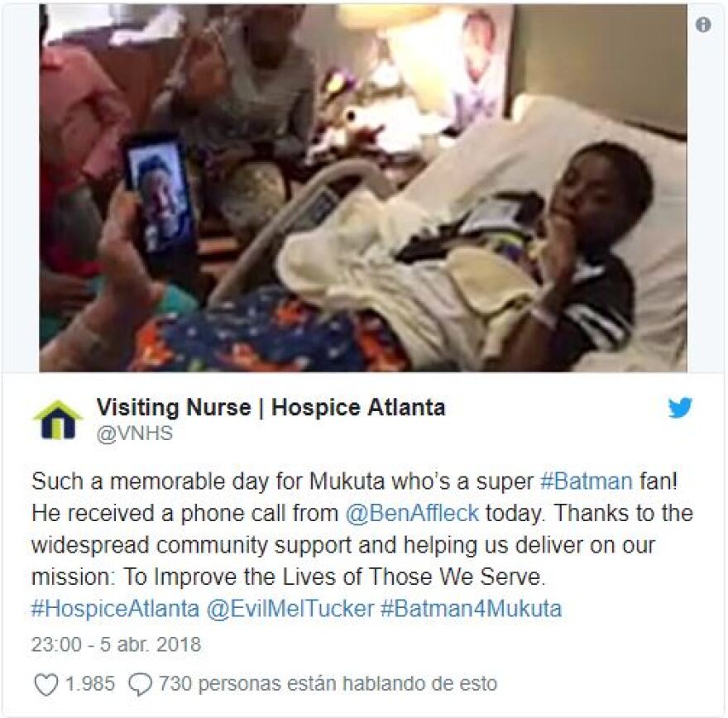Open replies via the speech bubble icon
The width and height of the screenshot is (728, 718).
[x=140, y=684]
